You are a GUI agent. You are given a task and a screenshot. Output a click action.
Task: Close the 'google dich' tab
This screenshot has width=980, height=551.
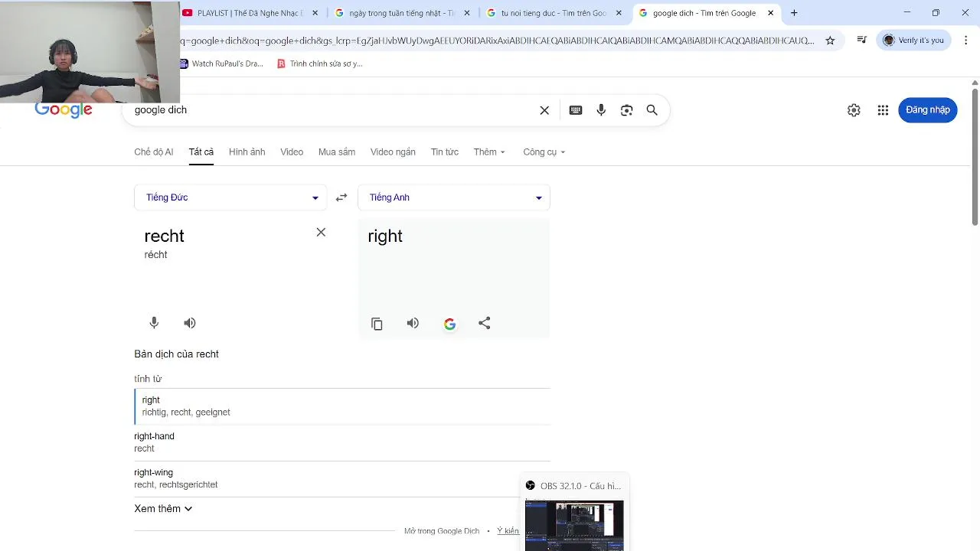coord(770,13)
